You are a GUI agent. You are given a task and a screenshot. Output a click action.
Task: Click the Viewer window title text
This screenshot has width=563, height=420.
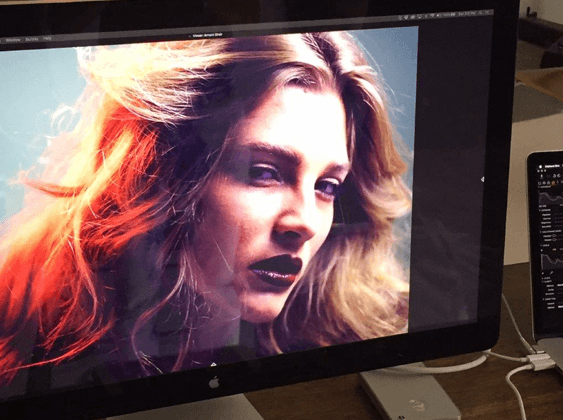[x=208, y=35]
